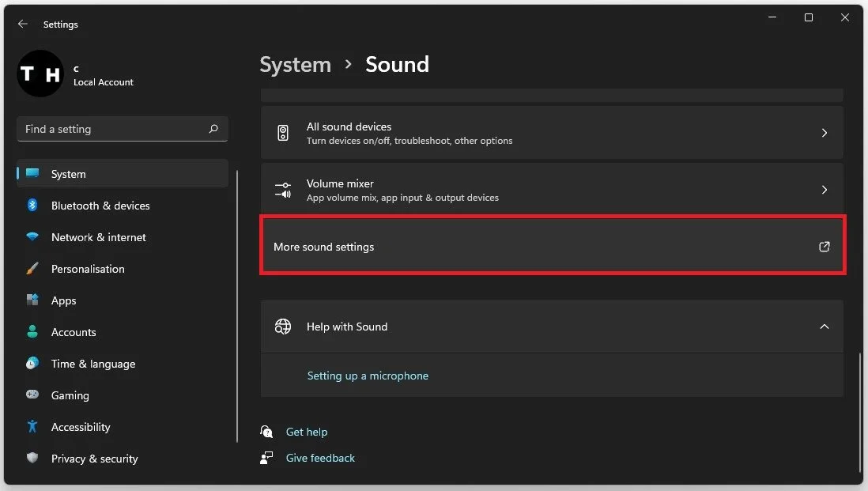Click the back arrow in title bar
This screenshot has height=491, width=868.
click(22, 25)
